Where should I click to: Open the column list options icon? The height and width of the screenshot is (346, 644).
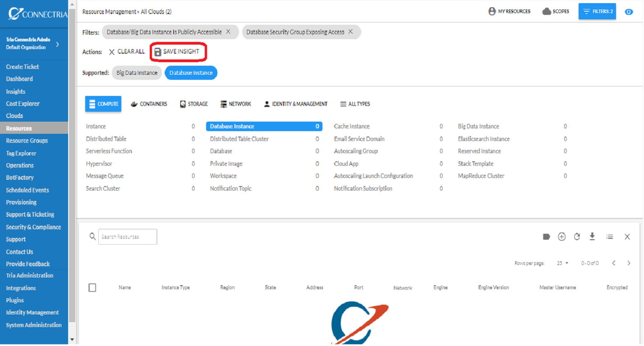(610, 237)
